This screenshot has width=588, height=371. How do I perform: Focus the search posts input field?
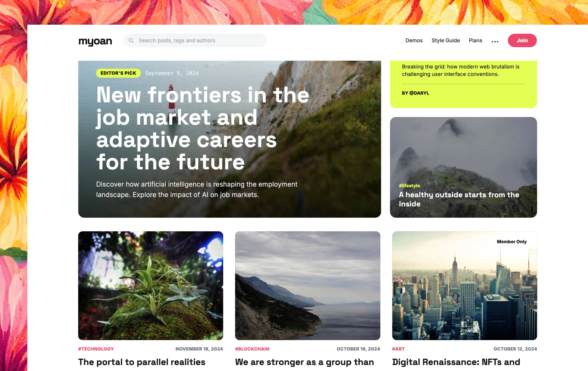tap(195, 41)
